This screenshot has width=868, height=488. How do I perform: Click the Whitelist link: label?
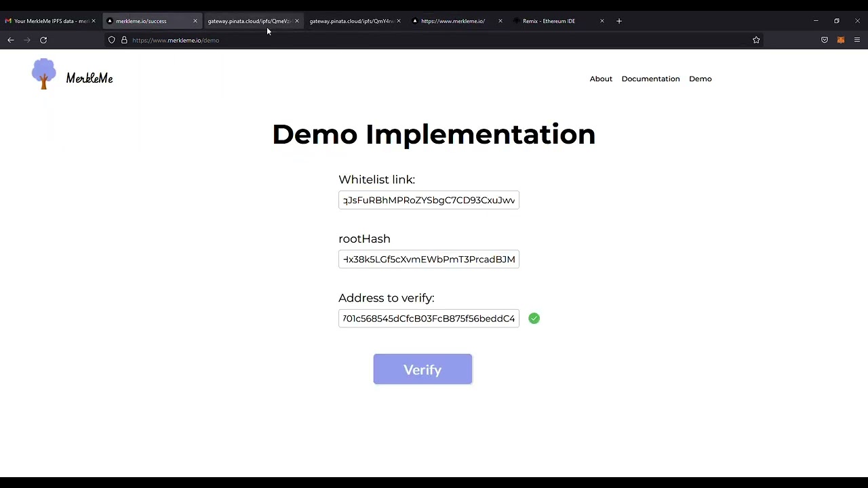point(376,180)
